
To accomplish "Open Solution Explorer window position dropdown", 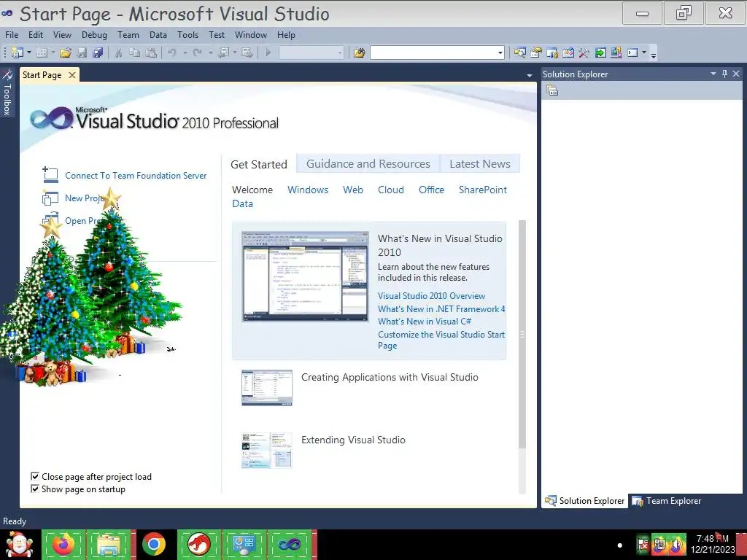I will click(713, 74).
